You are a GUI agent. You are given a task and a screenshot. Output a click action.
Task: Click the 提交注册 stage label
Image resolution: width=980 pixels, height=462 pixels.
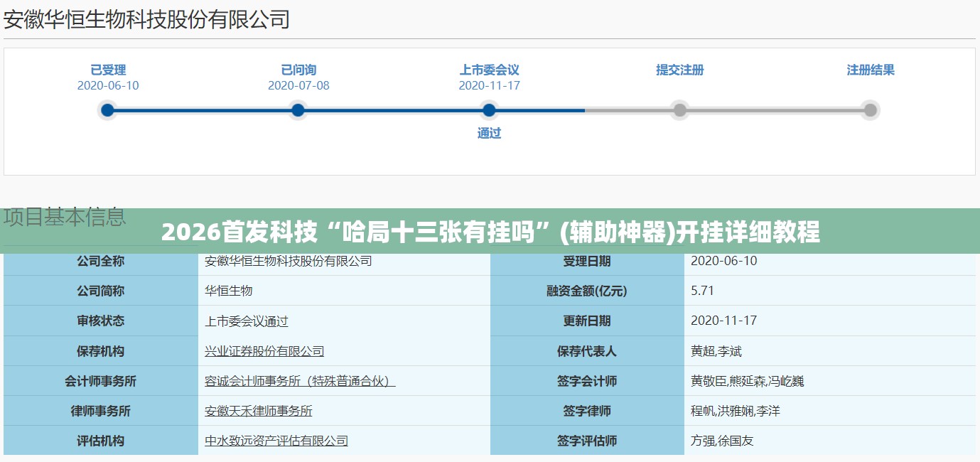pyautogui.click(x=680, y=70)
